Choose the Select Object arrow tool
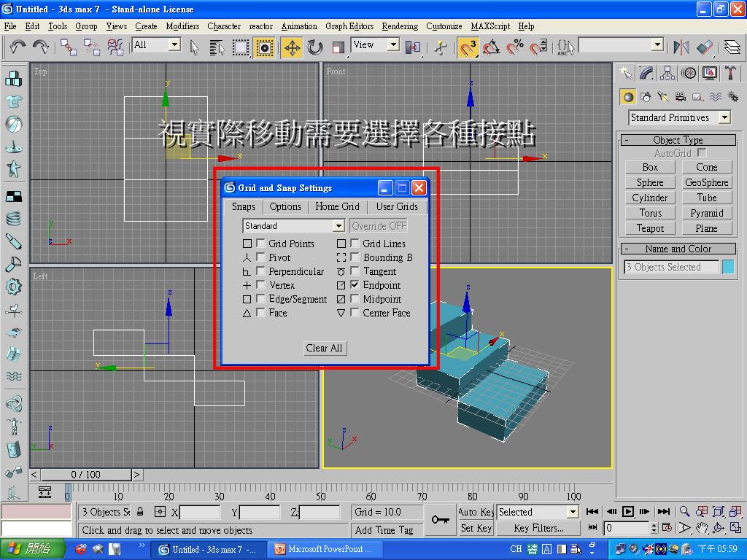 pyautogui.click(x=194, y=47)
